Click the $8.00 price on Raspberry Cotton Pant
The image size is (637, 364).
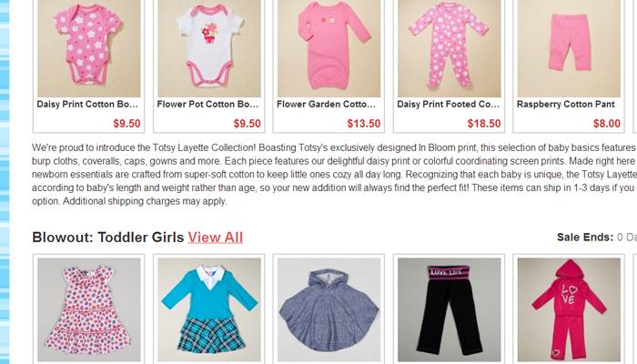point(607,124)
